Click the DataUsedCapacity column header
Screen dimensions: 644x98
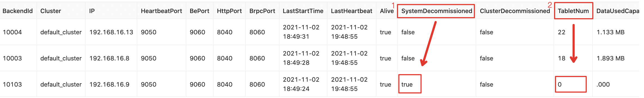(x=618, y=11)
